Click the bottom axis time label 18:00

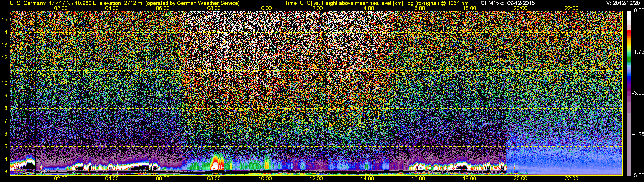[x=469, y=179]
